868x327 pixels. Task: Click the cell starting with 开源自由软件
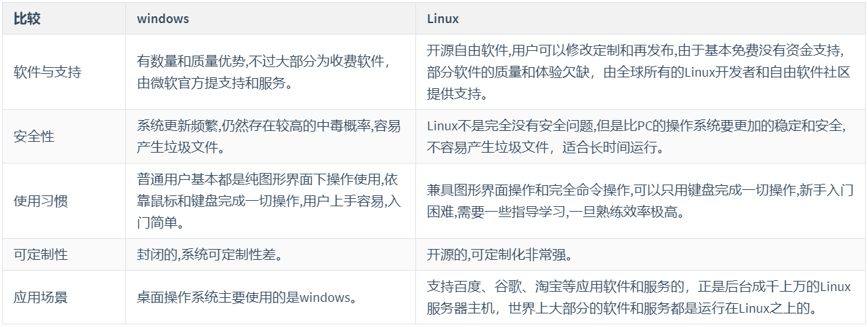tap(638, 72)
